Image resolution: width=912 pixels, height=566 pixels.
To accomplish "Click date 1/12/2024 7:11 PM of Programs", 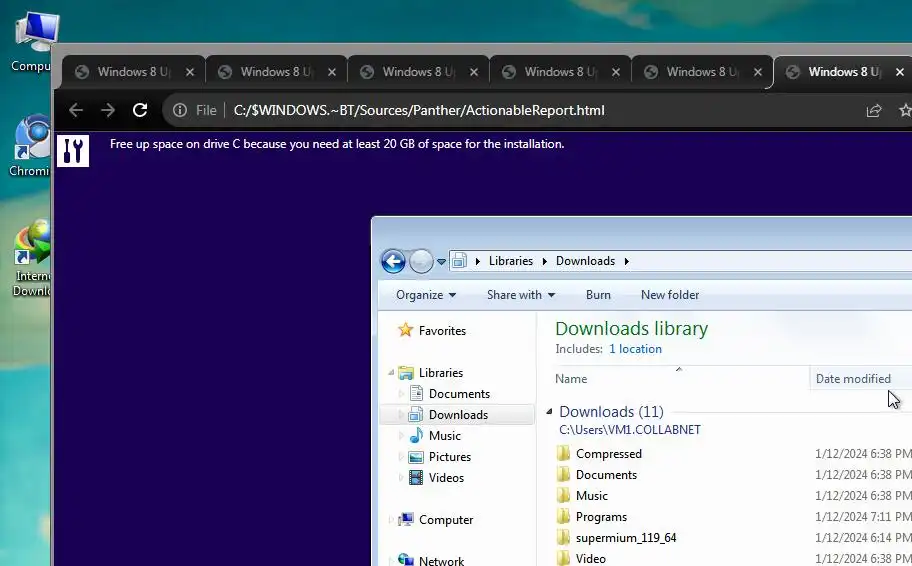I will 863,517.
